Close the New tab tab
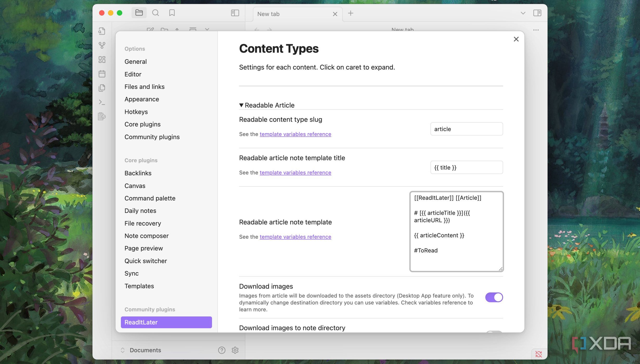 (335, 14)
